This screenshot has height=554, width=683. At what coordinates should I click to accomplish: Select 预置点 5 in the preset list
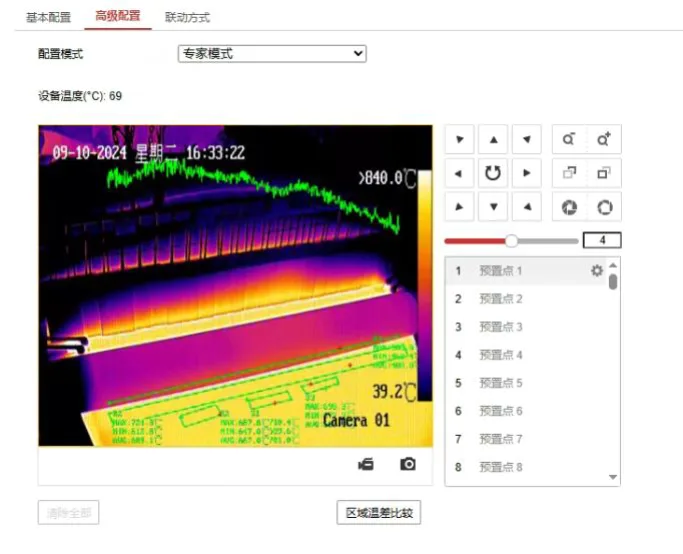[501, 383]
